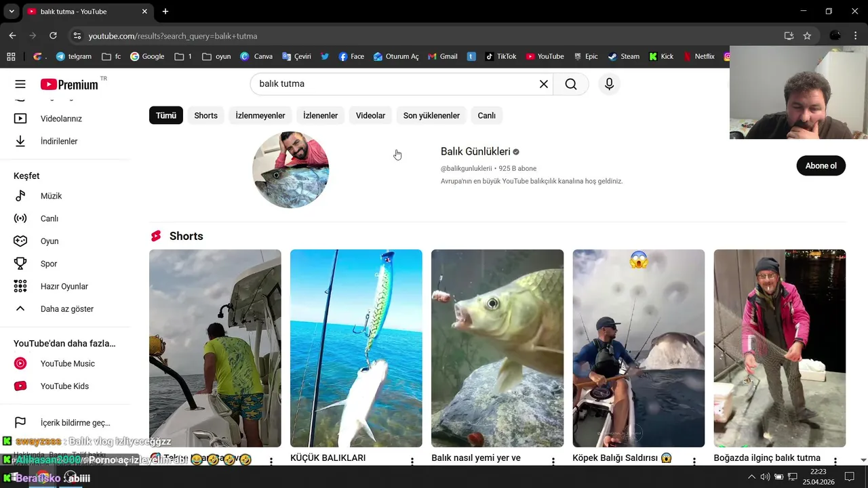Clear the search box with the X
This screenshot has width=868, height=488.
click(543, 84)
